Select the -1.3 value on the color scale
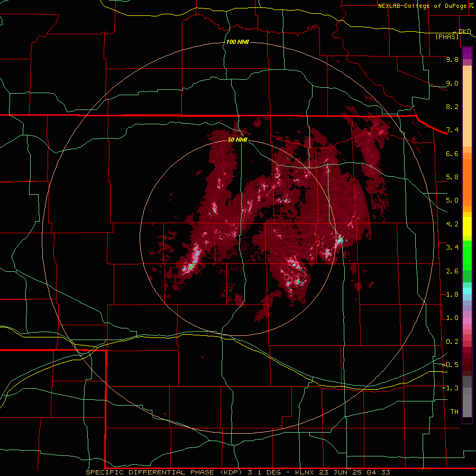476x476 pixels. (450, 388)
